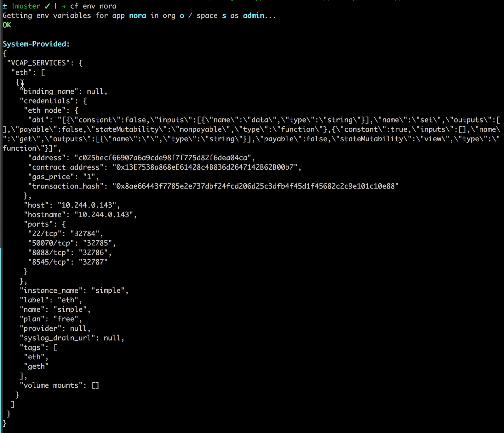Click the transaction_hash value

(x=255, y=186)
